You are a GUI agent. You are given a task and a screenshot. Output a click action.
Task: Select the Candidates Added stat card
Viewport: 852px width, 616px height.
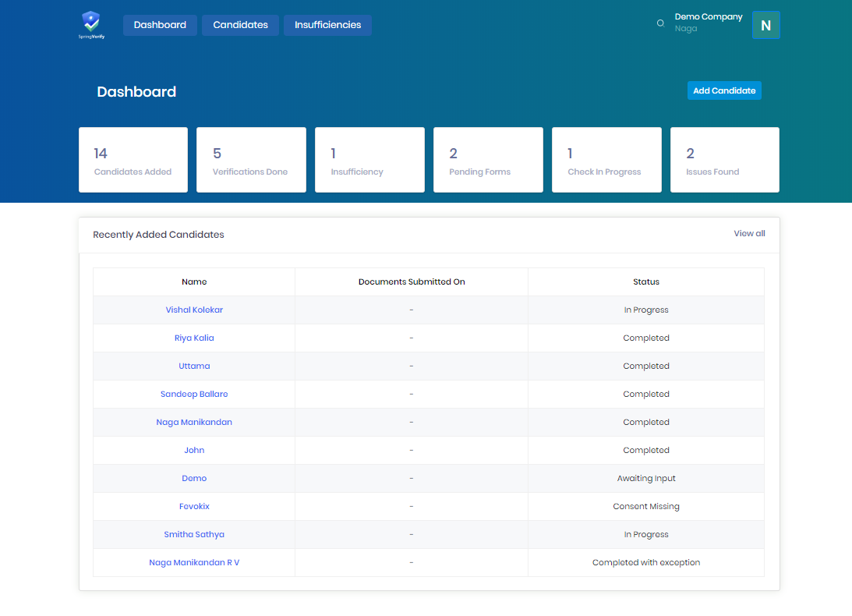(x=133, y=160)
